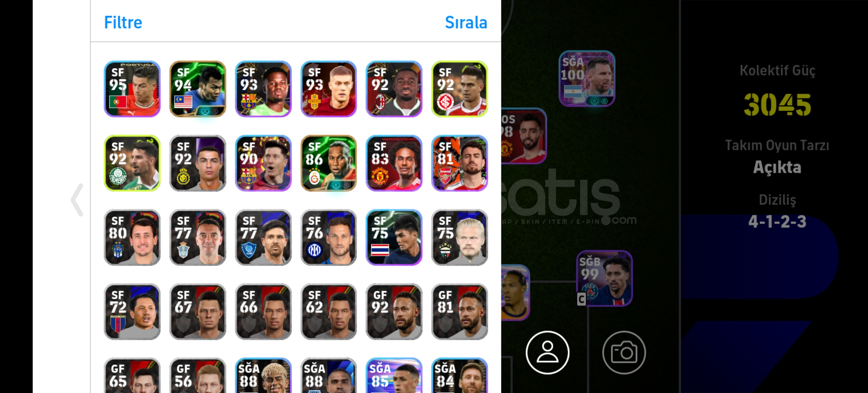
Task: Select the SĞB 99 PSG captain card
Action: [604, 278]
